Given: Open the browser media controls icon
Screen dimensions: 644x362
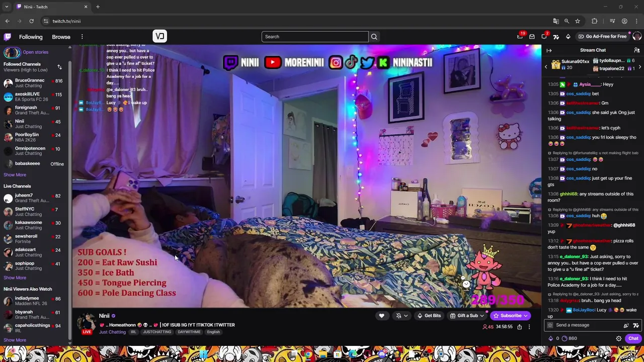Looking at the screenshot, I should [612, 21].
